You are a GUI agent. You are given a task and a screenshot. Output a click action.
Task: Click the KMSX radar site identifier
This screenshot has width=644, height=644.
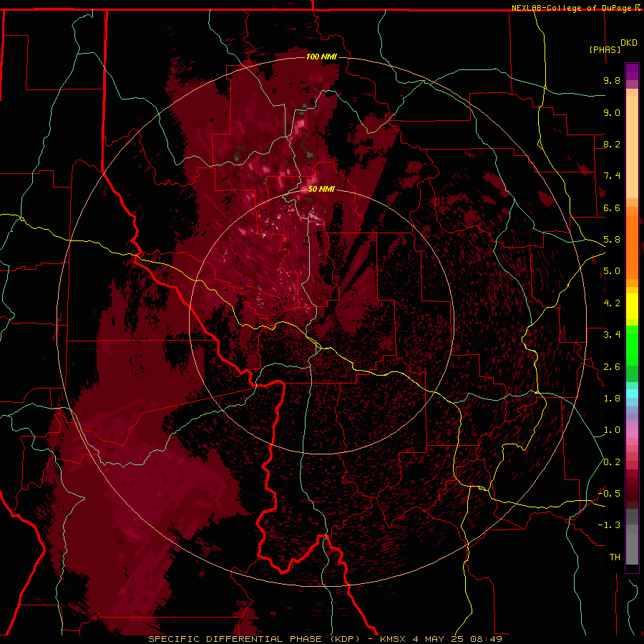[393, 639]
